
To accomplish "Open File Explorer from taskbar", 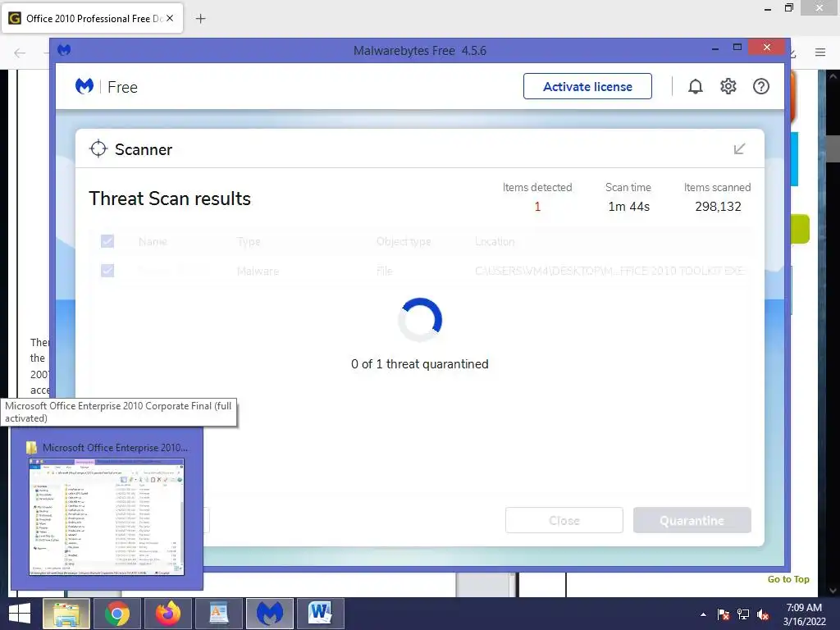I will (x=66, y=614).
